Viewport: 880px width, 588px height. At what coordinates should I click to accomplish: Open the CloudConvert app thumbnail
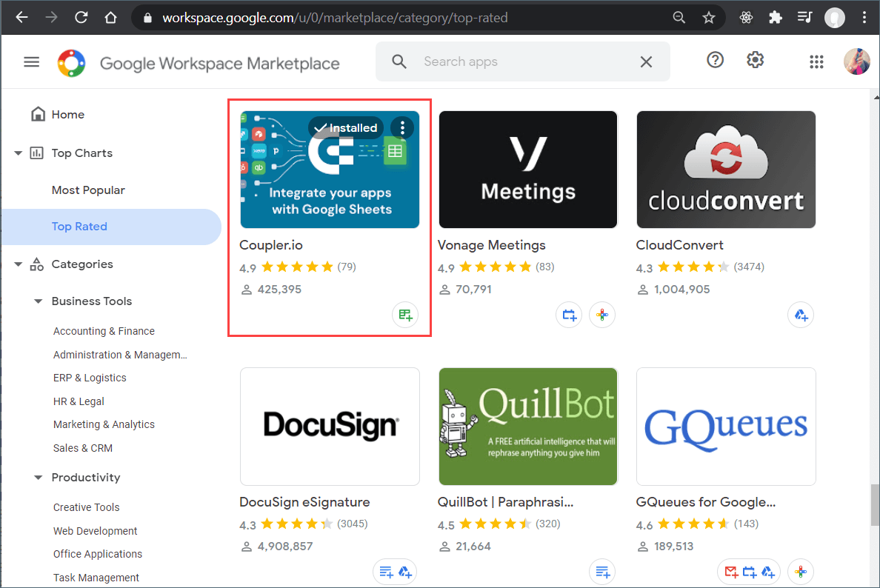pos(726,170)
